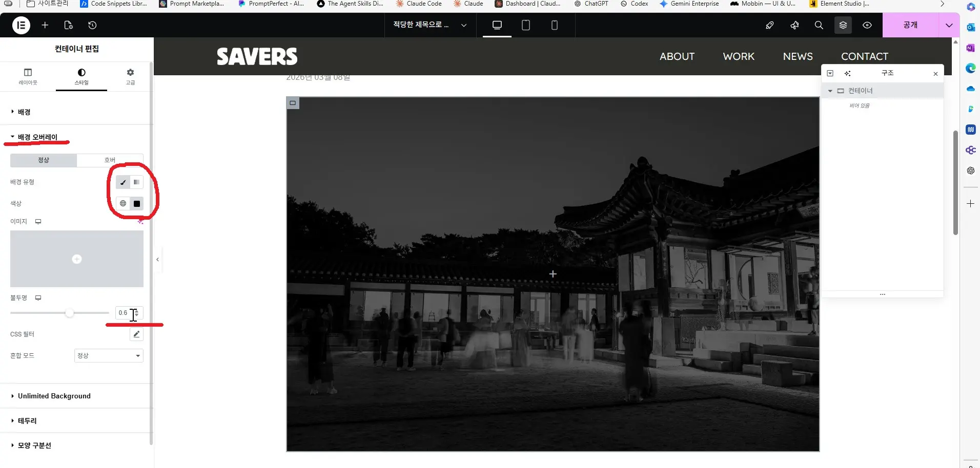
Task: Show more bookmarks with overflow chevron
Action: pos(942,4)
